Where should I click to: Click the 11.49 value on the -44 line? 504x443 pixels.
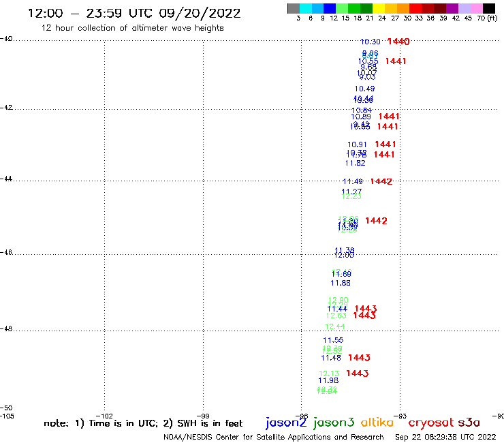tap(353, 182)
